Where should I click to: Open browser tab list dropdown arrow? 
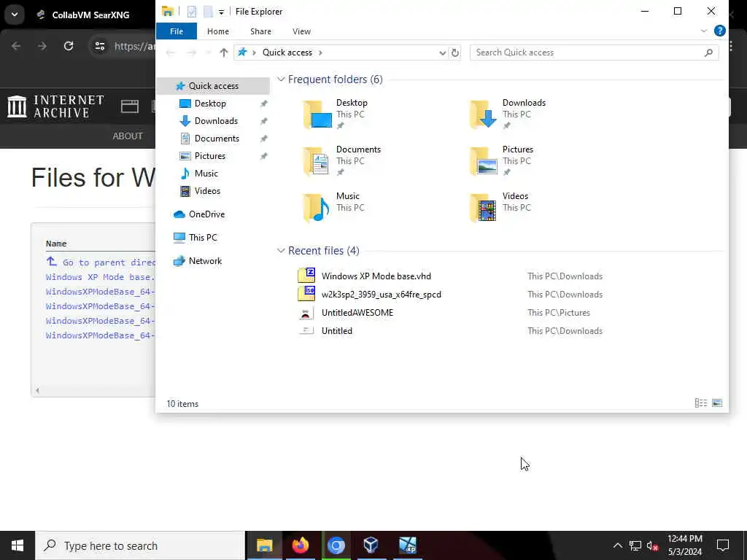pos(15,15)
